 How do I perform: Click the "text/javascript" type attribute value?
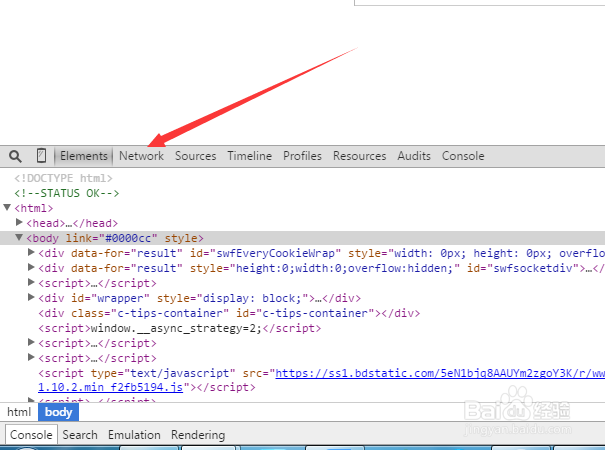(x=179, y=373)
